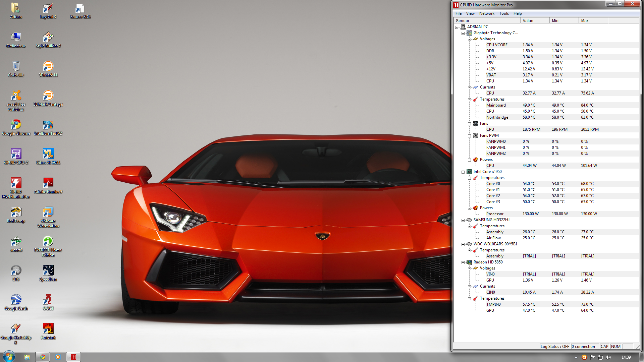Collapse the Voltages group under Gigabyte
This screenshot has height=362, width=644.
pos(469,39)
